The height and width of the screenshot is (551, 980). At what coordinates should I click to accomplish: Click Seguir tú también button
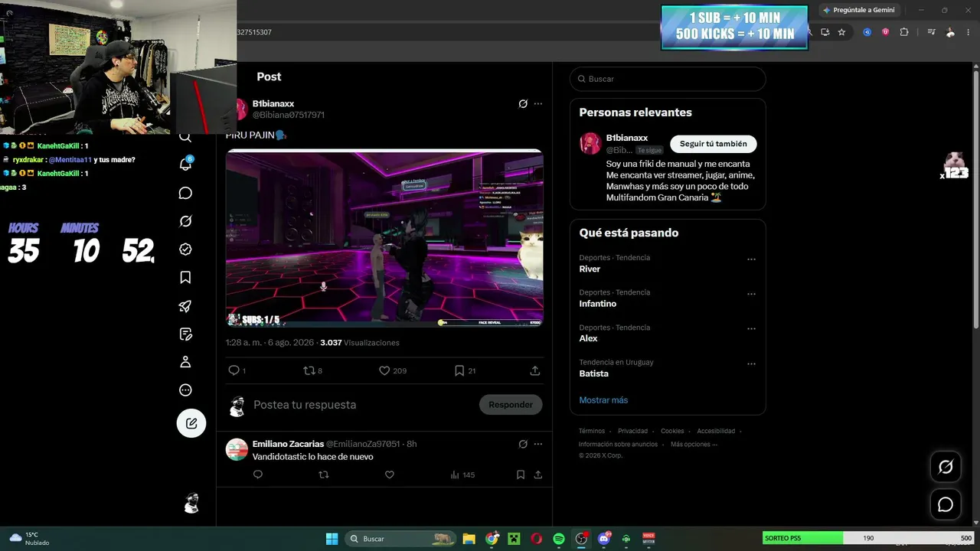click(x=714, y=144)
